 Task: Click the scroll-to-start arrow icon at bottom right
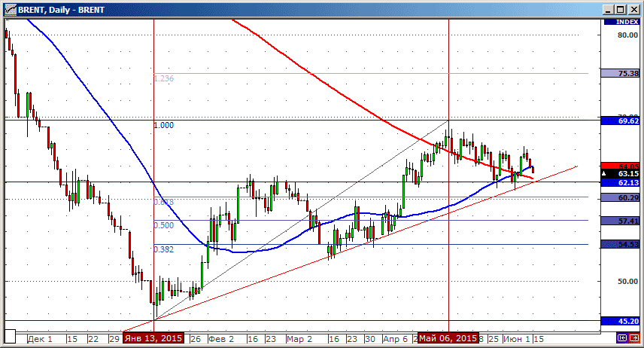click(x=622, y=337)
